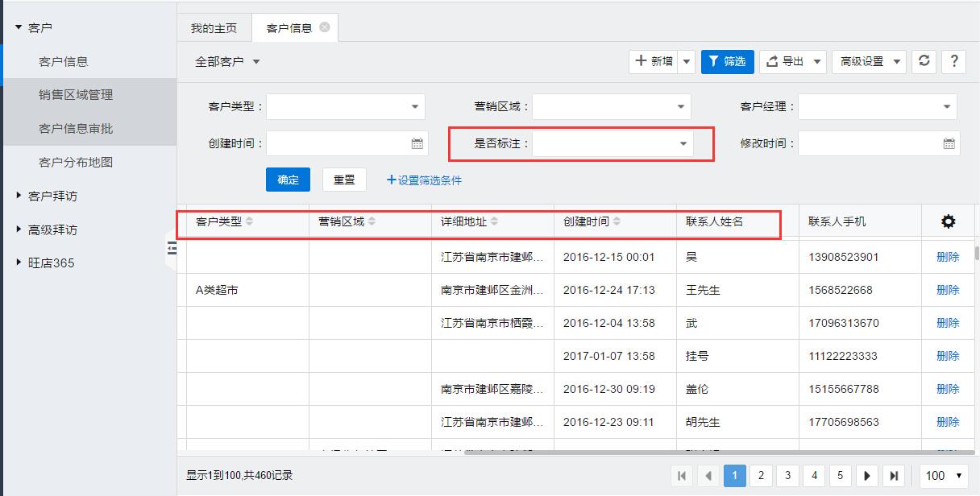Viewport: 980px width, 496px height.
Task: Click the refresh icon in toolbar
Action: (x=924, y=61)
